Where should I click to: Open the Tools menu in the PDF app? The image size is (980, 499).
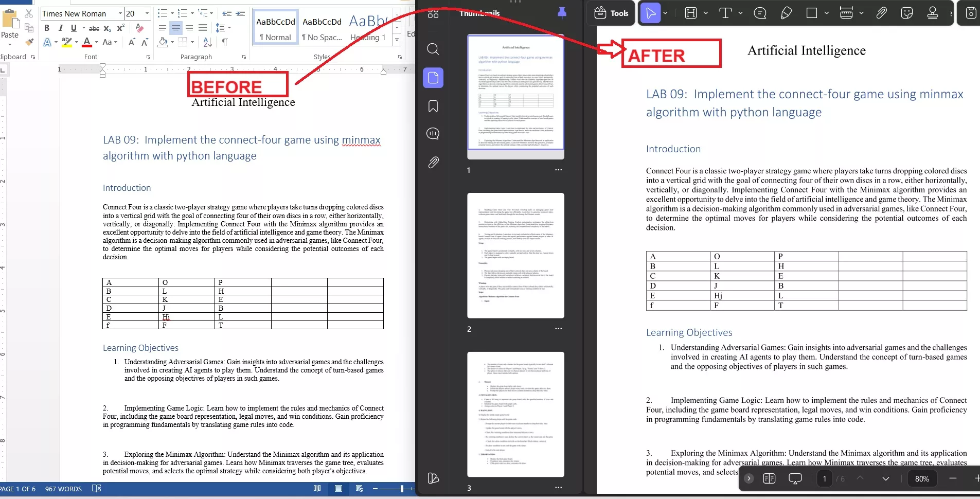pyautogui.click(x=612, y=13)
